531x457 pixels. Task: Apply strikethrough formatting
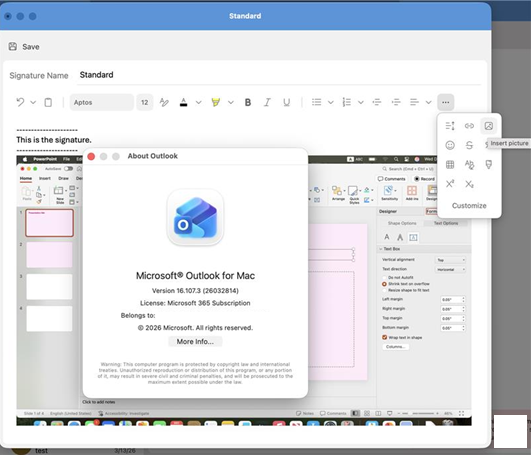tap(469, 145)
